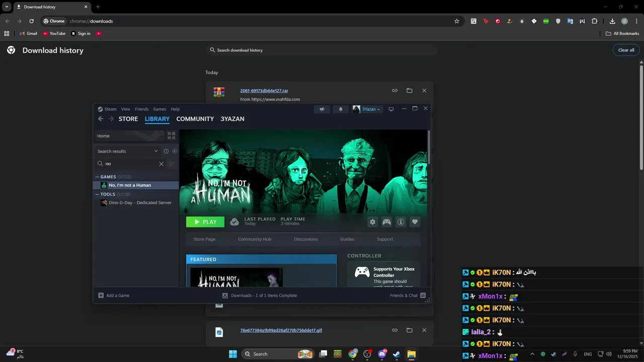Open Steam notifications bell
Screen dimensions: 644x362
coord(341,109)
